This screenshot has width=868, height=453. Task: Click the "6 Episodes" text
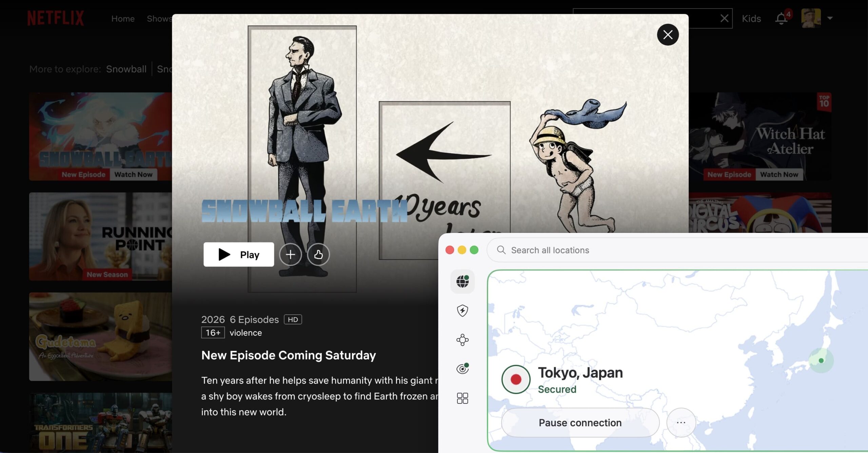point(254,319)
